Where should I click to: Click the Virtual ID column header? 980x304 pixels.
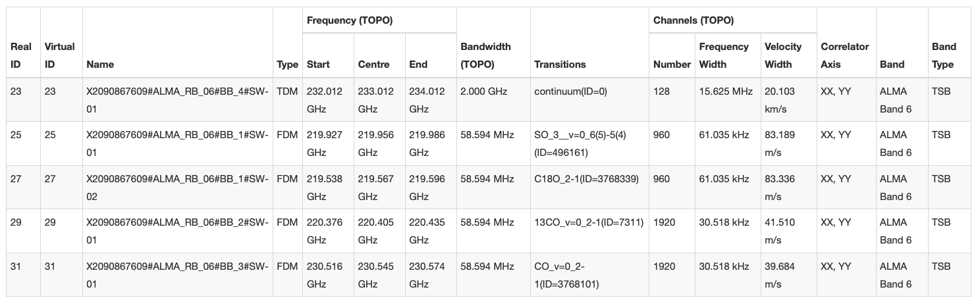pyautogui.click(x=59, y=55)
